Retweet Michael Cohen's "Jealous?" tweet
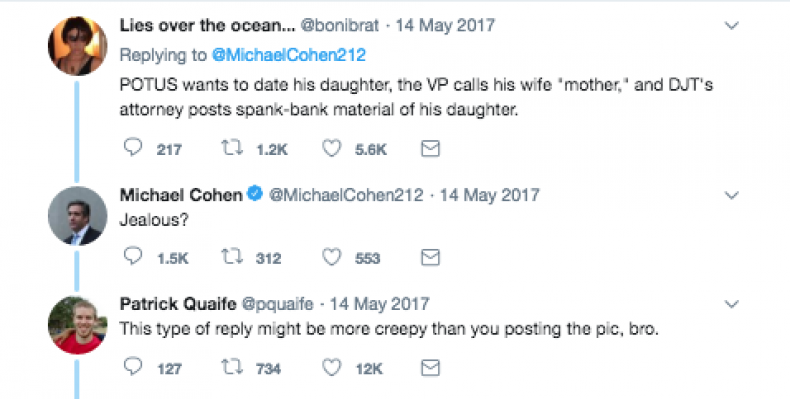Screen dimensions: 790x399 [232, 257]
